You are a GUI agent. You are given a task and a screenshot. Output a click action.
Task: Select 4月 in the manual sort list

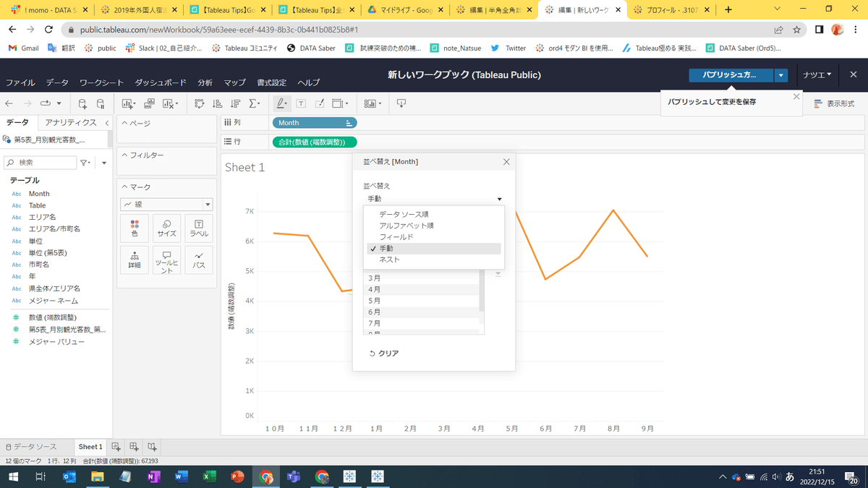[x=422, y=289]
